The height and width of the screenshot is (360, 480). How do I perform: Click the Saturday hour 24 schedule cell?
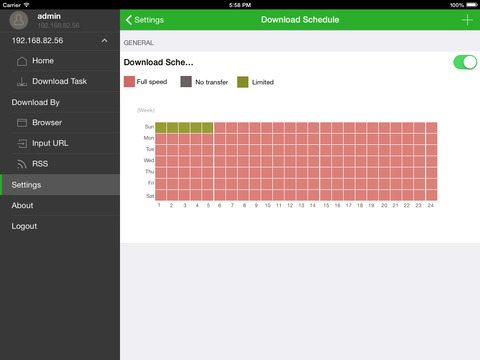432,195
